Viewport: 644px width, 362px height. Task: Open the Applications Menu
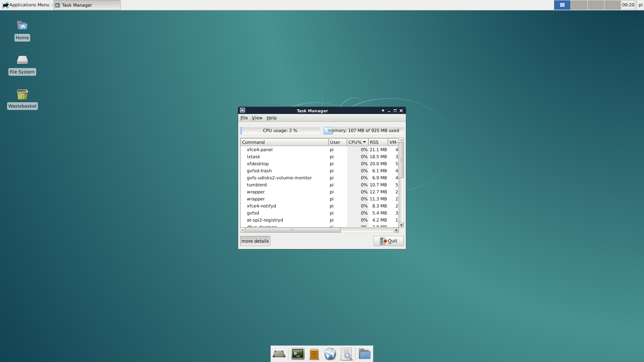click(x=26, y=5)
